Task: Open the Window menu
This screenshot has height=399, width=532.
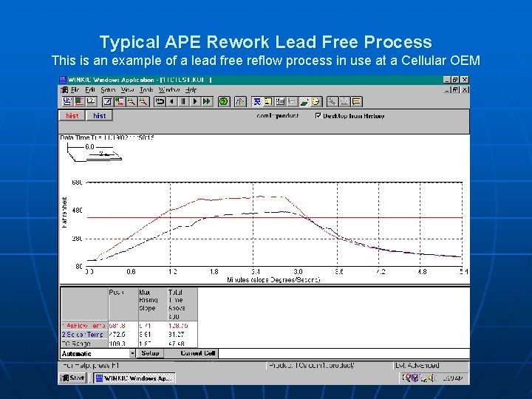Action: (169, 90)
